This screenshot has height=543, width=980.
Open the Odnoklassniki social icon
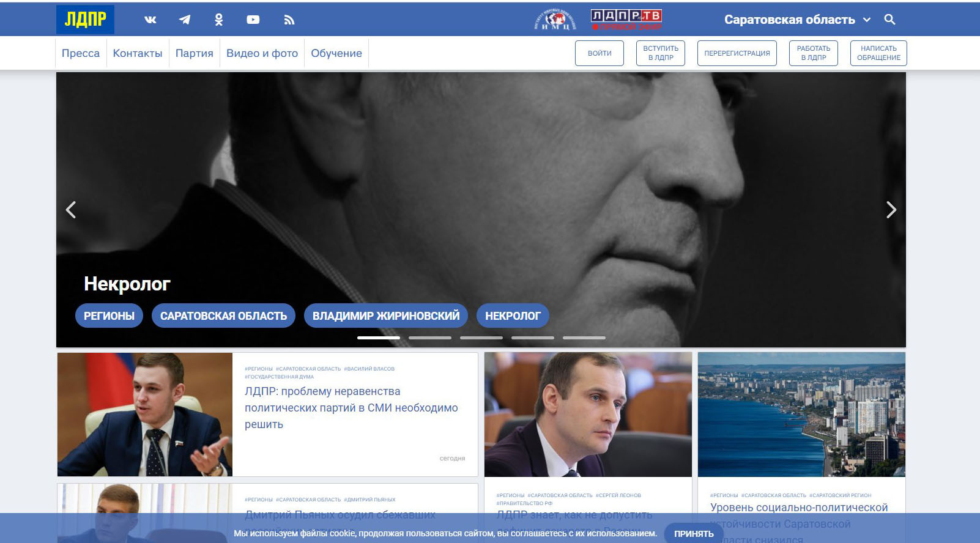coord(218,20)
